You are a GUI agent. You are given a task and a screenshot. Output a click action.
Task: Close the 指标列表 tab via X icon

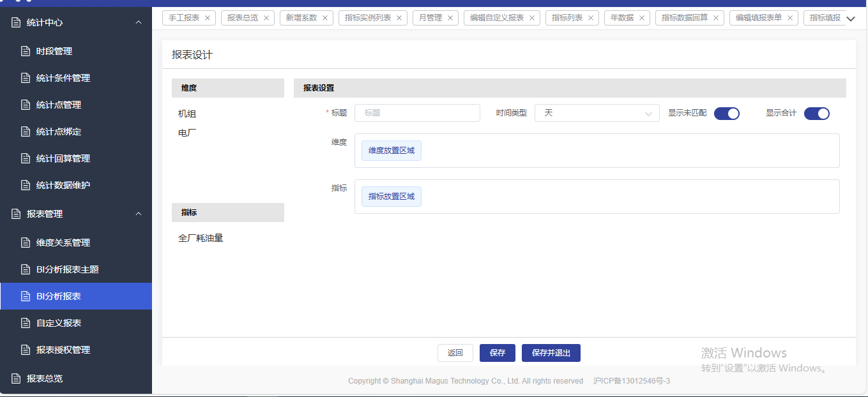tap(591, 18)
